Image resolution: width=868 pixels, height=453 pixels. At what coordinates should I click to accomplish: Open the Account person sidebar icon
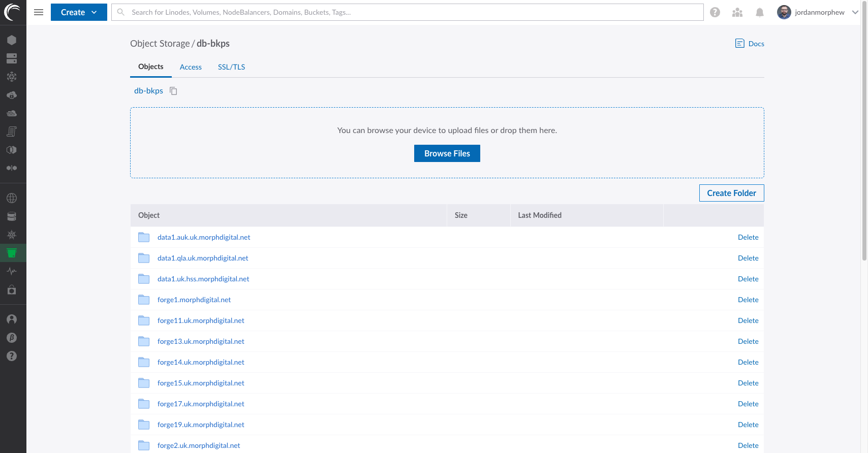12,319
